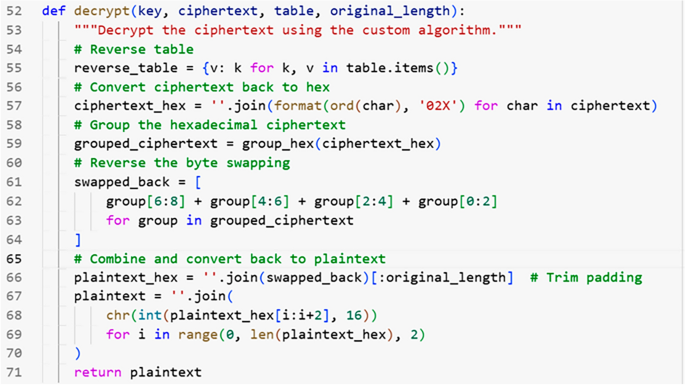This screenshot has height=385, width=685.
Task: Click the number 16 on line 68
Action: tap(354, 316)
